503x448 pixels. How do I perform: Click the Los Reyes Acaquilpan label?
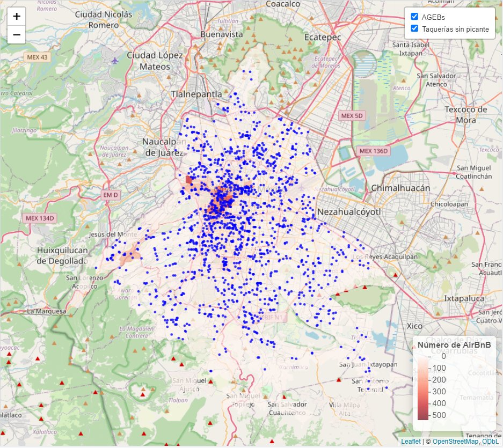pyautogui.click(x=385, y=257)
